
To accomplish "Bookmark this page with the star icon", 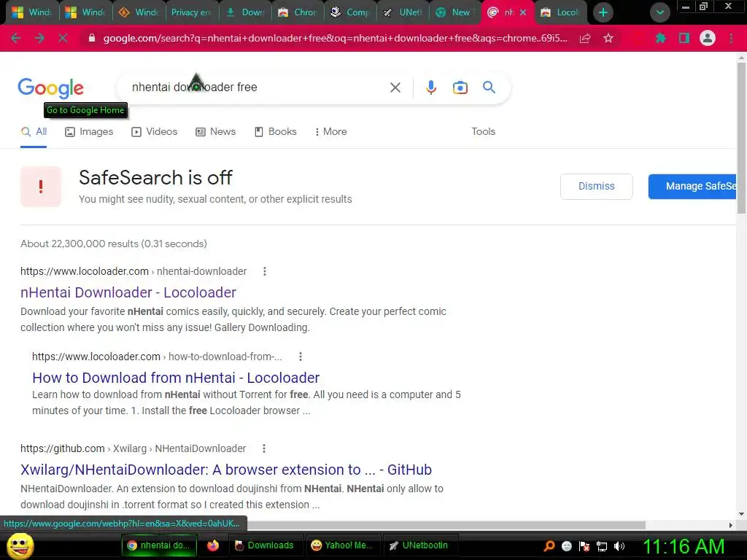I will tap(608, 38).
